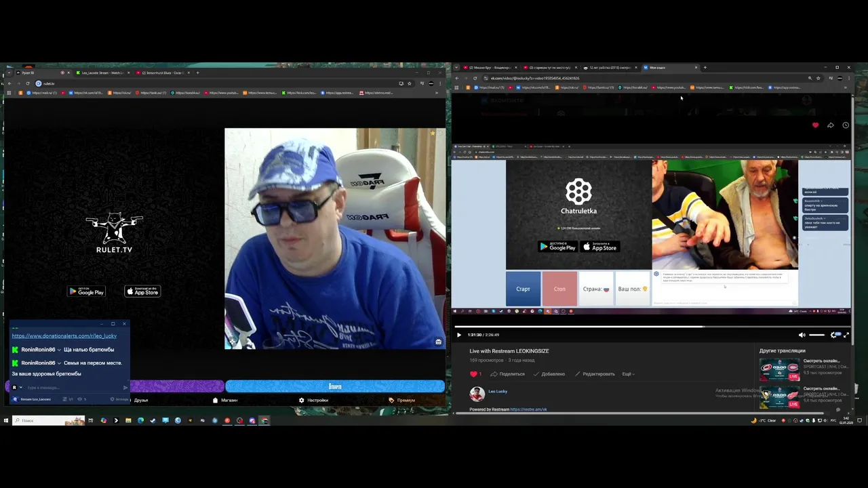Click the purple button on rulet.tv
The width and height of the screenshot is (868, 488).
pos(176,386)
